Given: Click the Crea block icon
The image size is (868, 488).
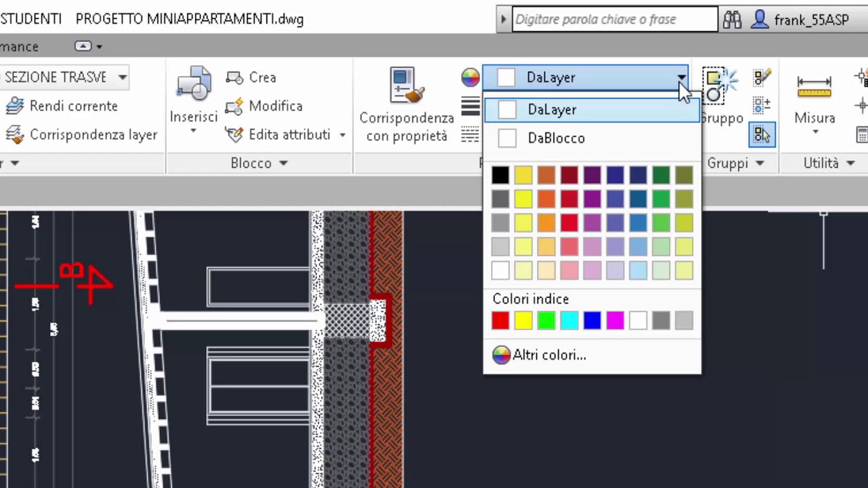Looking at the screenshot, I should click(x=235, y=78).
